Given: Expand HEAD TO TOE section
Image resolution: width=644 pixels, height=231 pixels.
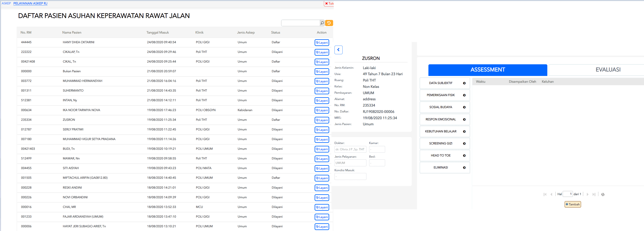Looking at the screenshot, I should tap(445, 156).
